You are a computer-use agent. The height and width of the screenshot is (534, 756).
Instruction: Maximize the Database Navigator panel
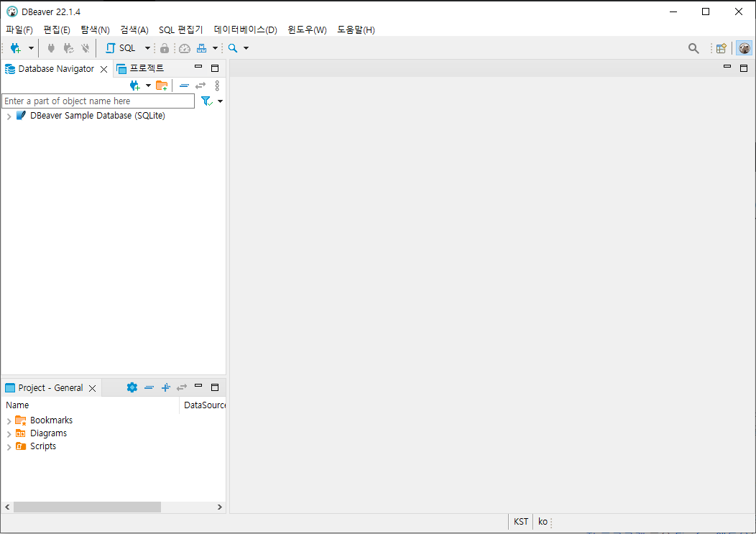pos(215,68)
